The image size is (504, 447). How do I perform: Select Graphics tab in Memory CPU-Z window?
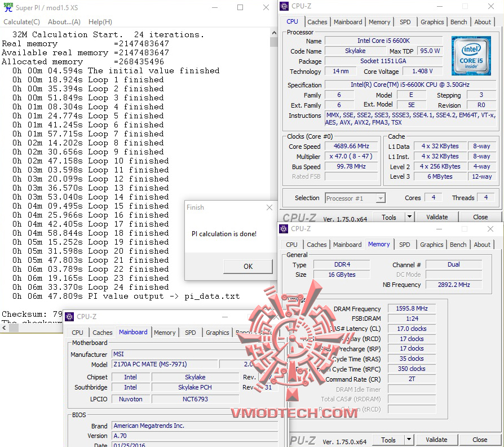pos(431,245)
